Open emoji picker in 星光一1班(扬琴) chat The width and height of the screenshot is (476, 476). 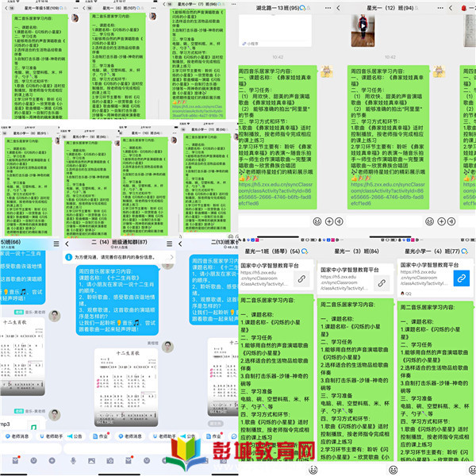tap(313, 470)
